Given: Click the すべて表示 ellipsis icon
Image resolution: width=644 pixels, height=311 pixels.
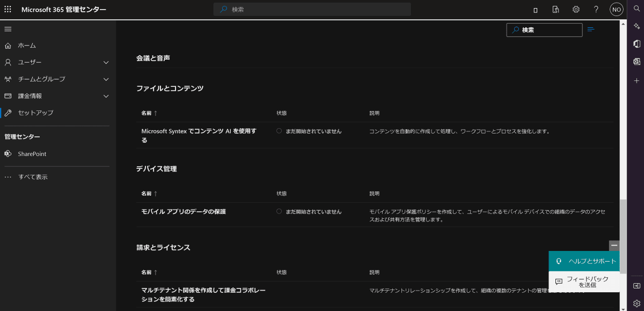Looking at the screenshot, I should click(x=8, y=177).
